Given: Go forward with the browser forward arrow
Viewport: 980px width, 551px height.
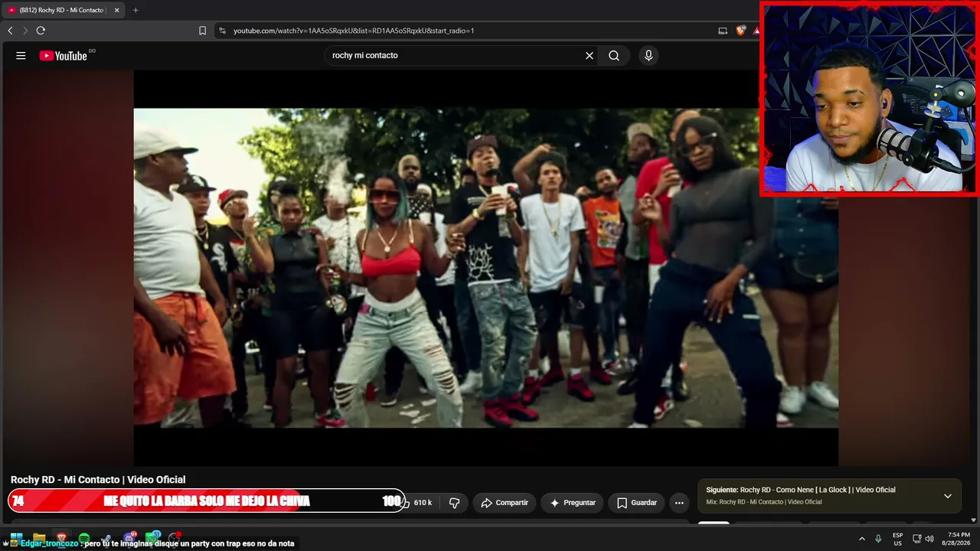Looking at the screenshot, I should [25, 31].
